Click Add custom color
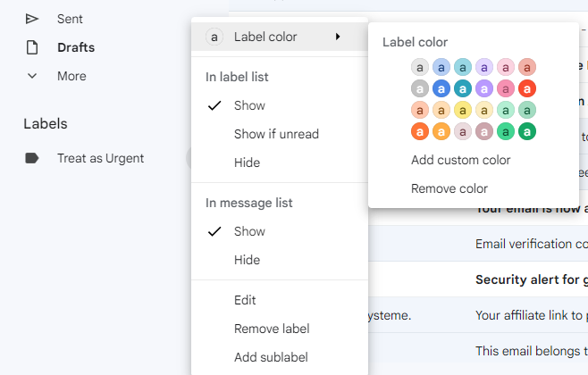Viewport: 588px width, 375px height. (460, 160)
